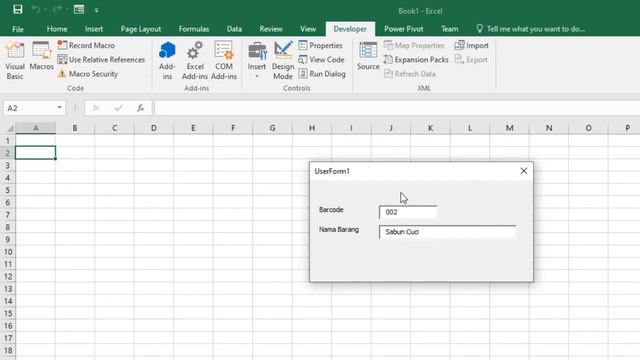Image resolution: width=640 pixels, height=360 pixels.
Task: Select column D header
Action: 153,128
